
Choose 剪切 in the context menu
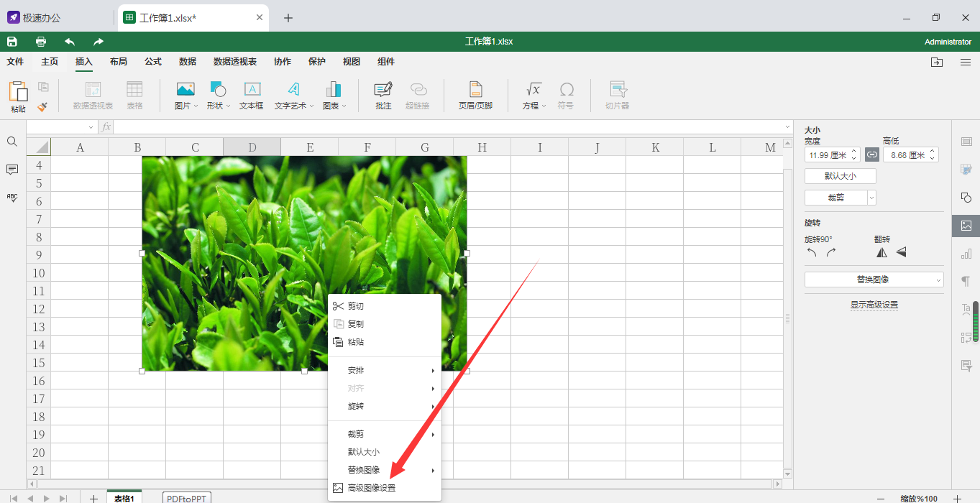tap(385, 306)
